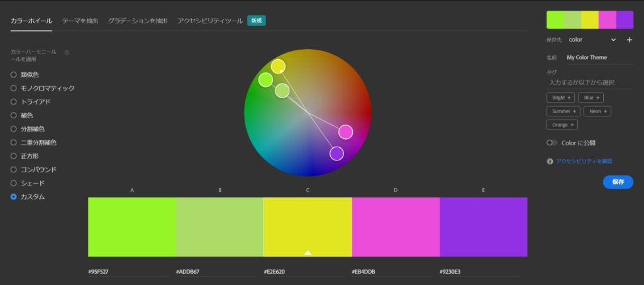Viewport: 644px width, 285px height.
Task: Choose the 二重分割補色 harmony rule
Action: 33,142
